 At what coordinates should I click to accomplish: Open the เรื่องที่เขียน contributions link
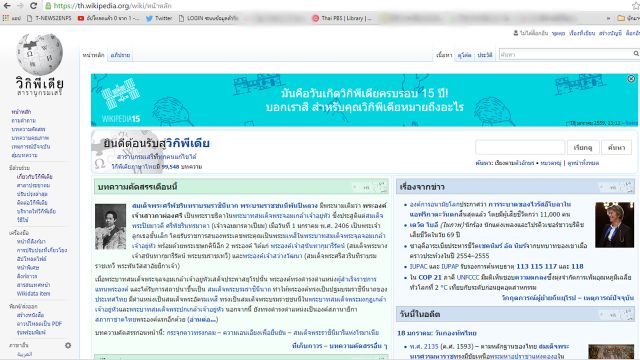click(x=582, y=33)
